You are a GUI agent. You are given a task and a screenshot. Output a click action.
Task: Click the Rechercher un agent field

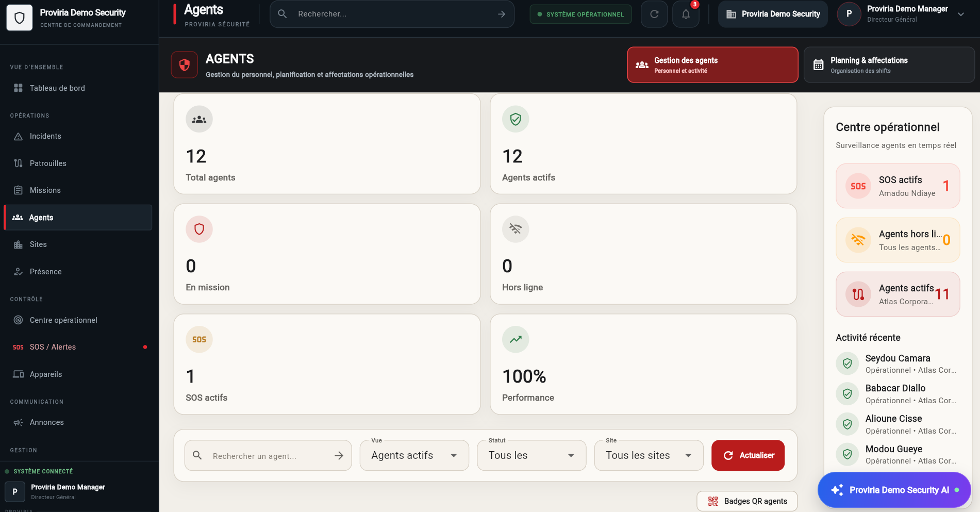[268, 456]
